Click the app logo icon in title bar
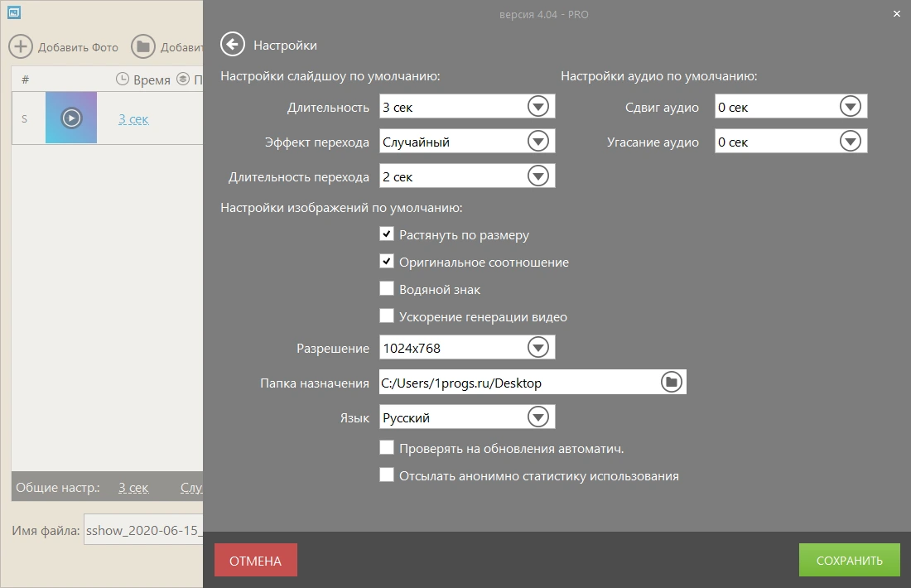This screenshot has height=588, width=911. coord(14,12)
